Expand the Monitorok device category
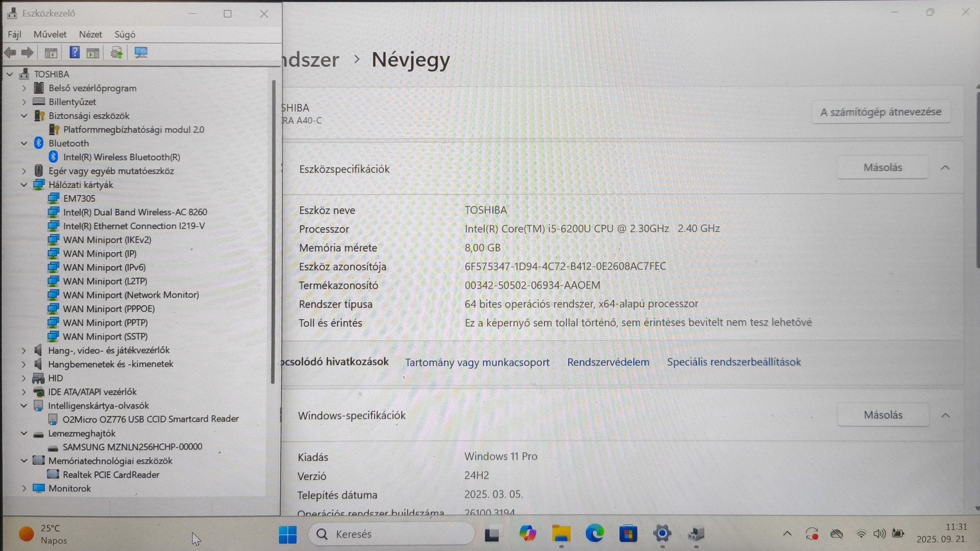Screen dimensions: 980x551 coord(24,488)
